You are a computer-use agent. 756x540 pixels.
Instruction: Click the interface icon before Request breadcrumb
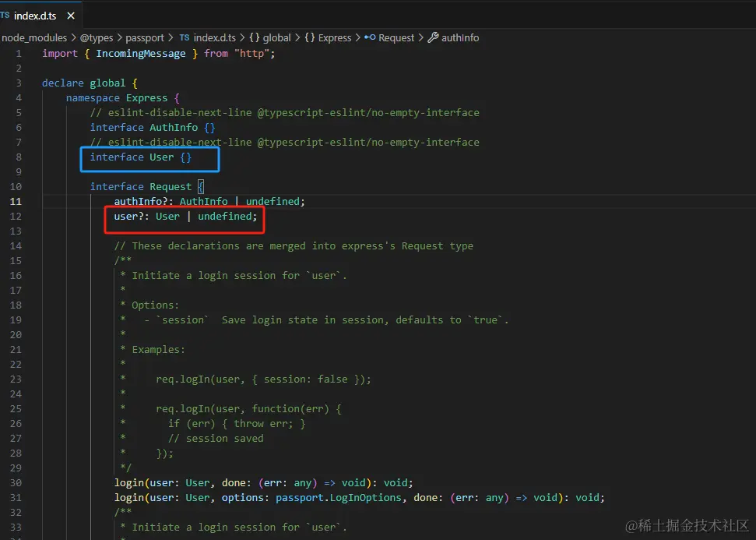(370, 37)
